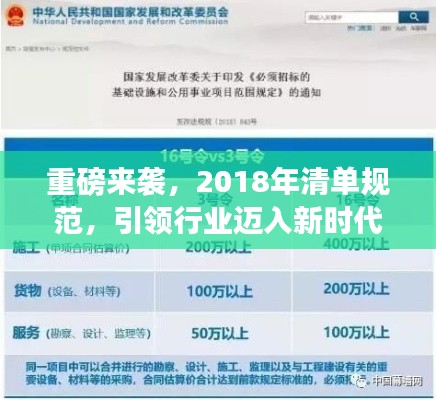Click the table footnote paragraph starting 同一项目中

(207, 374)
